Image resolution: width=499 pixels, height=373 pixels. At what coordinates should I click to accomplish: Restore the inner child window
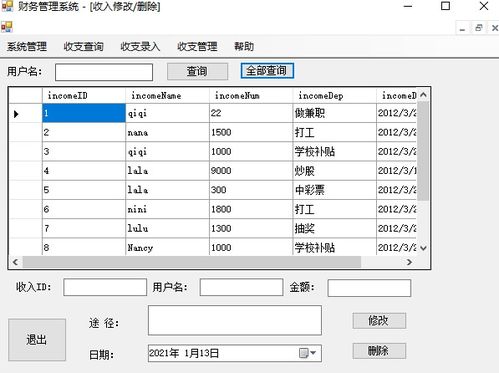(479, 28)
